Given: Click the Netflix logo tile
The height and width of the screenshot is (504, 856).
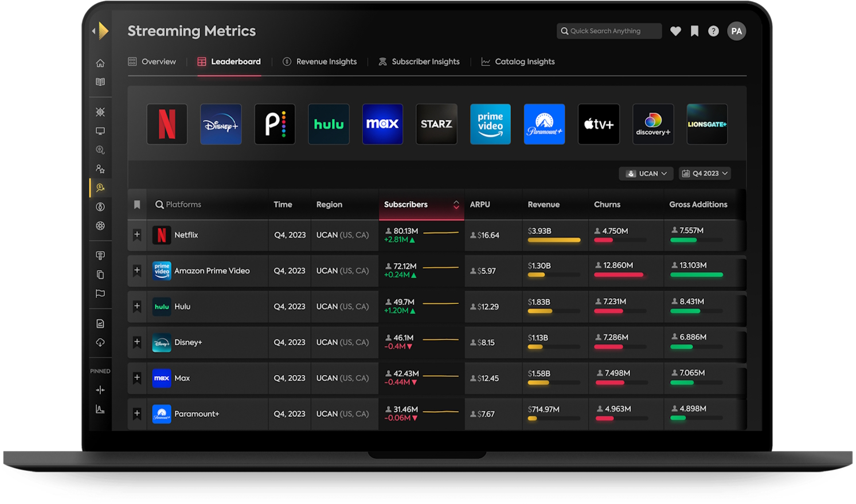Looking at the screenshot, I should (x=167, y=124).
